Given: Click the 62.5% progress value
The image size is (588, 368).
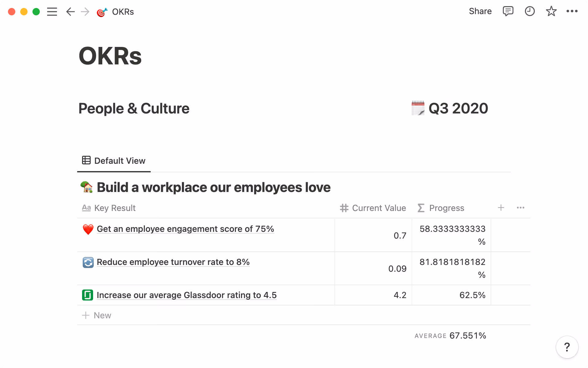Looking at the screenshot, I should pyautogui.click(x=472, y=295).
